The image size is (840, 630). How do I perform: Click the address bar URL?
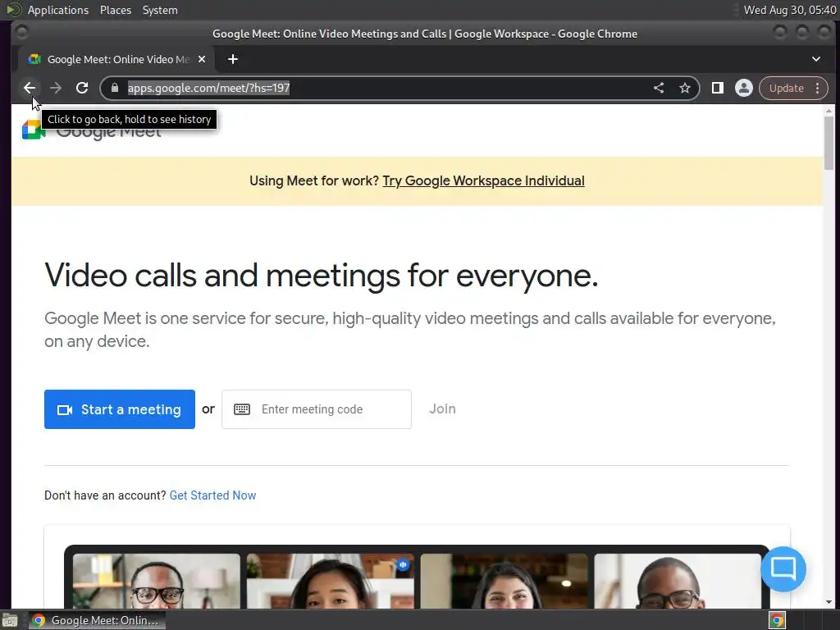click(208, 88)
